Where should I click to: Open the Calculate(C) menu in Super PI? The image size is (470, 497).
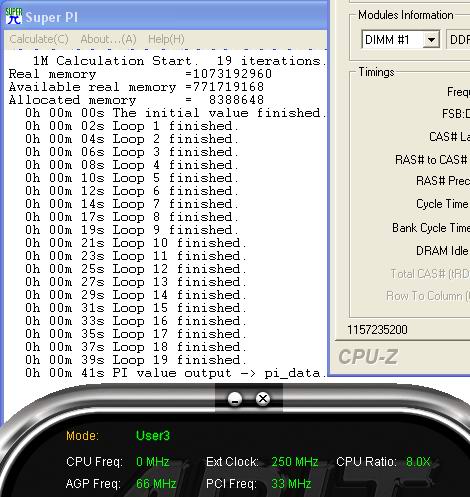(39, 39)
